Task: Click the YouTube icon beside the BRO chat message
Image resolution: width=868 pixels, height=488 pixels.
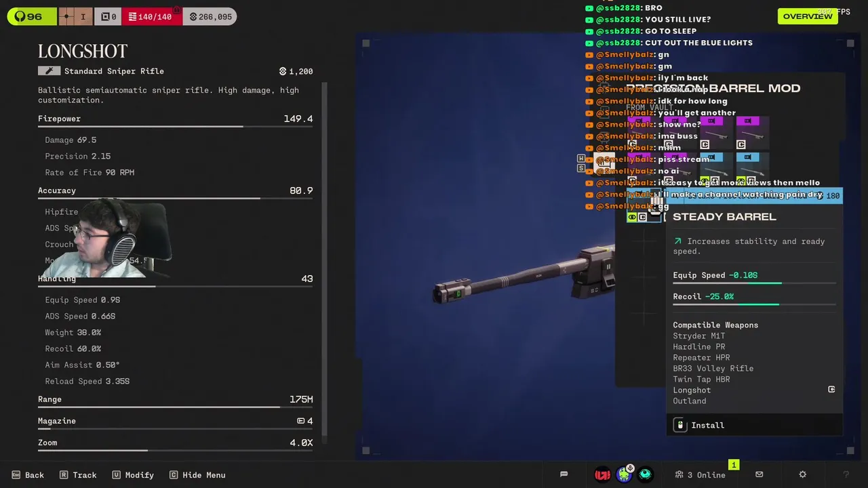Action: pyautogui.click(x=589, y=8)
